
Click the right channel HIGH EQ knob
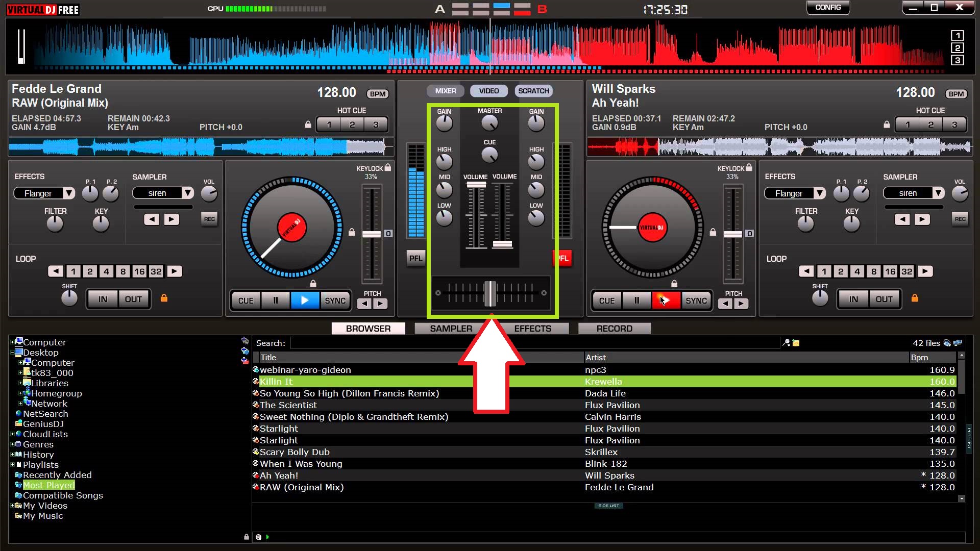536,162
